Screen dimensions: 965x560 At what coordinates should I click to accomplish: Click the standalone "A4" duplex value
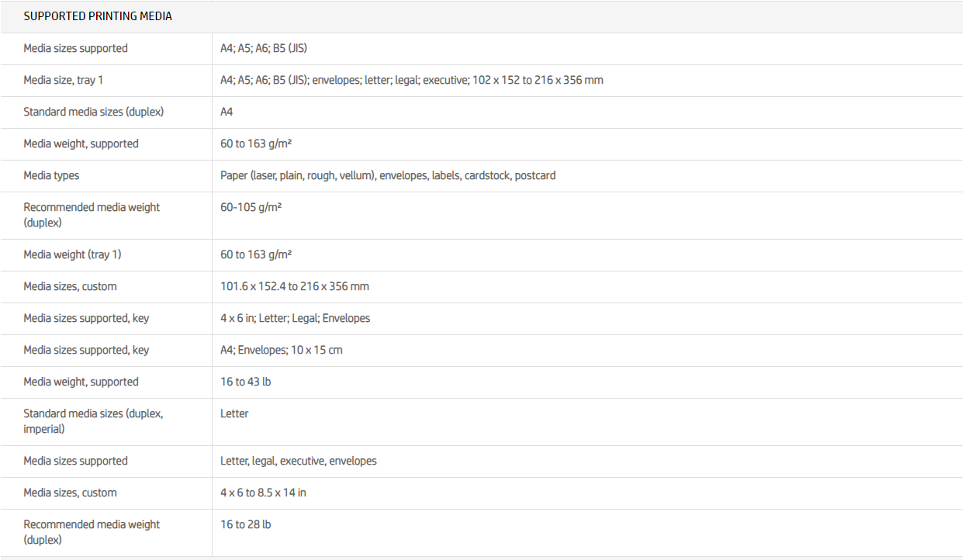(227, 112)
